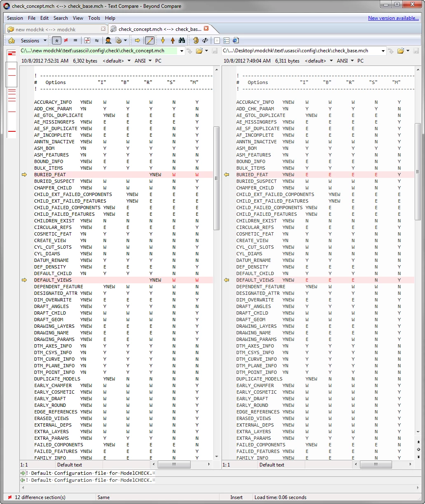Expand the right file path dropdown
Screen dimensions: 425x504
(x=383, y=51)
